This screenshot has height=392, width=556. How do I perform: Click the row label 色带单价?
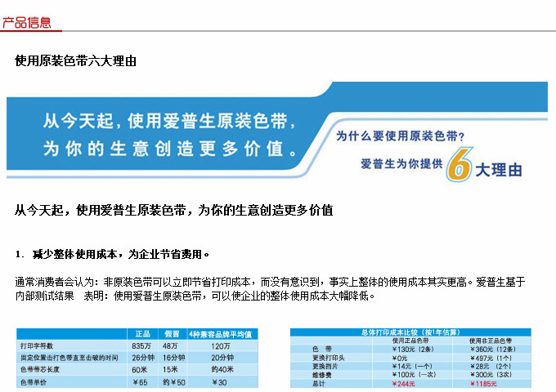[x=34, y=382]
